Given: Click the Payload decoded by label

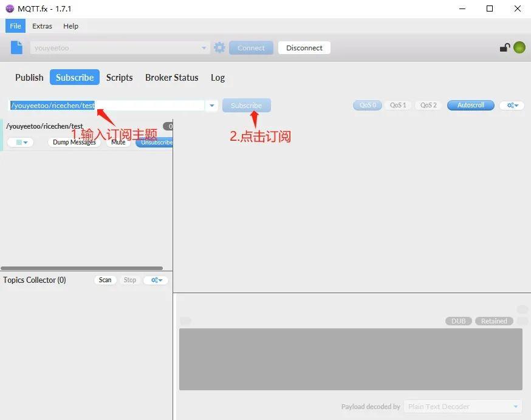Looking at the screenshot, I should tap(371, 407).
